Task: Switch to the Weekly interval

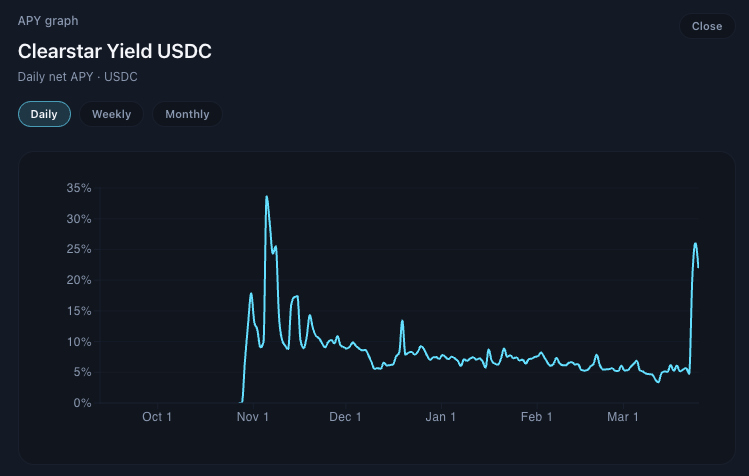Action: [x=111, y=114]
